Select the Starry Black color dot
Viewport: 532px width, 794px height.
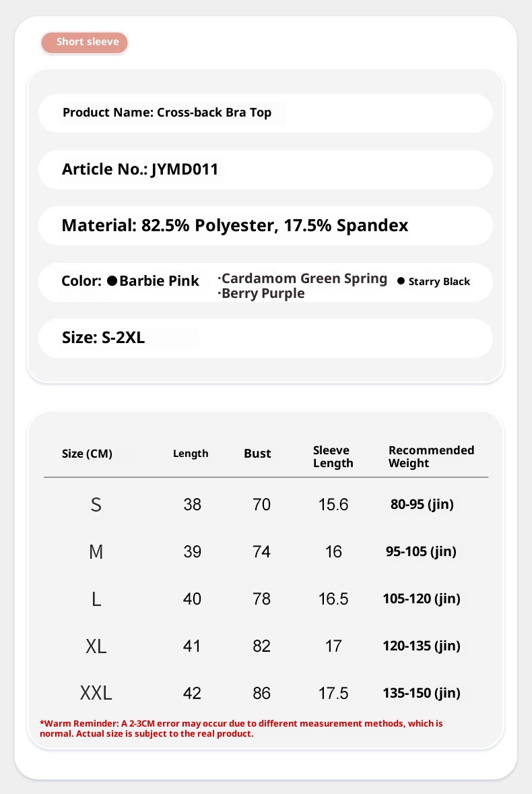point(401,281)
